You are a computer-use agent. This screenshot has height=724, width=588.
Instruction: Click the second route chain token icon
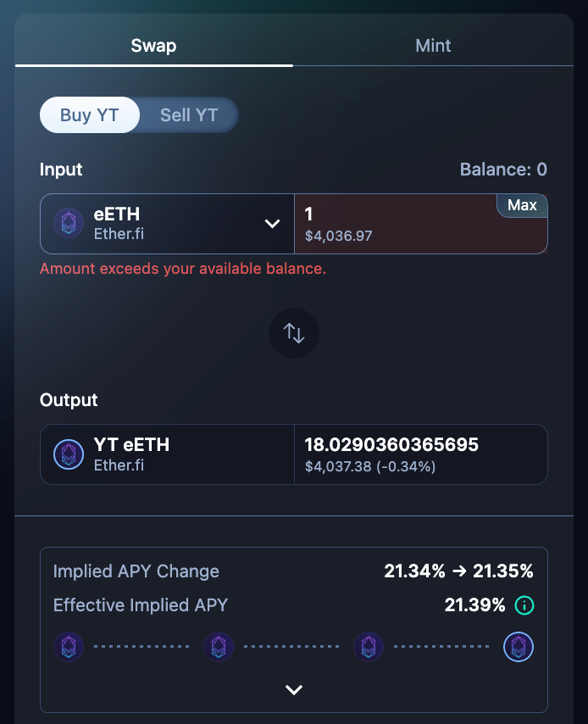click(x=219, y=646)
